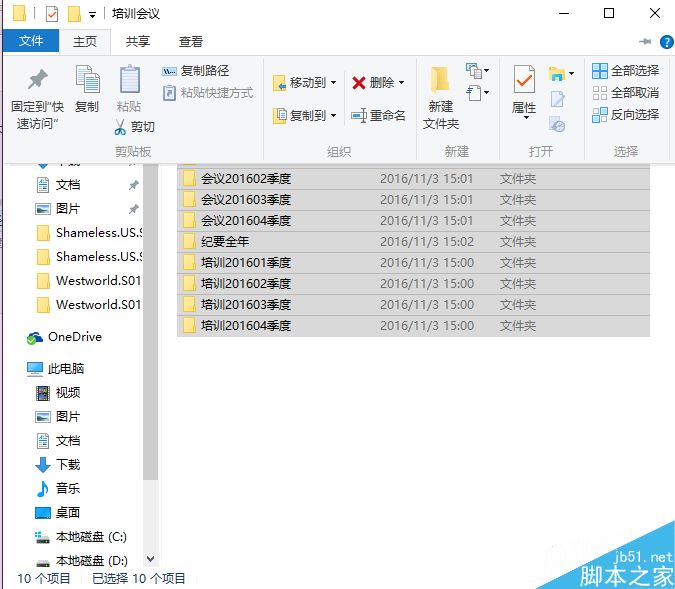The width and height of the screenshot is (675, 589).
Task: Open Quick Access Toolbar customize arrow
Action: (92, 15)
